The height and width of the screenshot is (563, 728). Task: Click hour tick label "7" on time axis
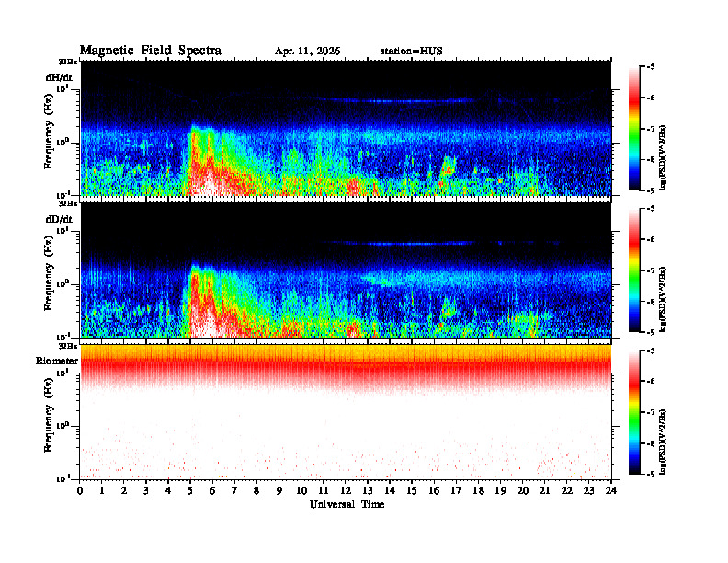click(234, 490)
